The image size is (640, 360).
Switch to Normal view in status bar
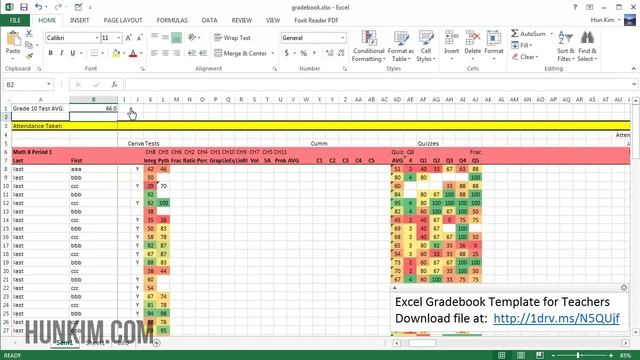pos(502,355)
